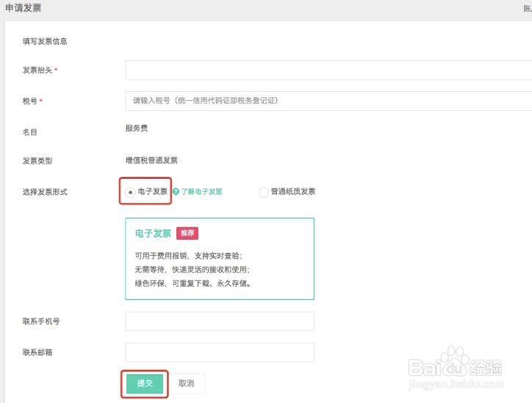Focus the 联系手机号 input box

point(220,321)
